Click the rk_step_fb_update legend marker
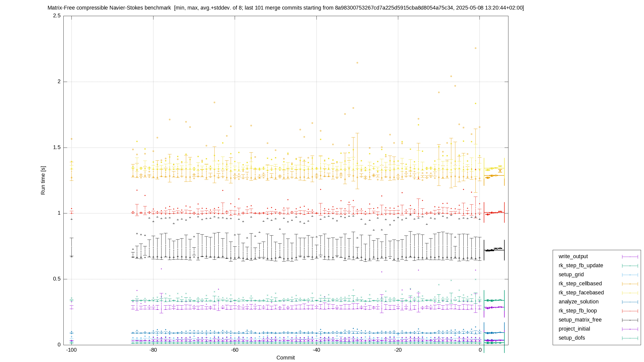 (630, 266)
